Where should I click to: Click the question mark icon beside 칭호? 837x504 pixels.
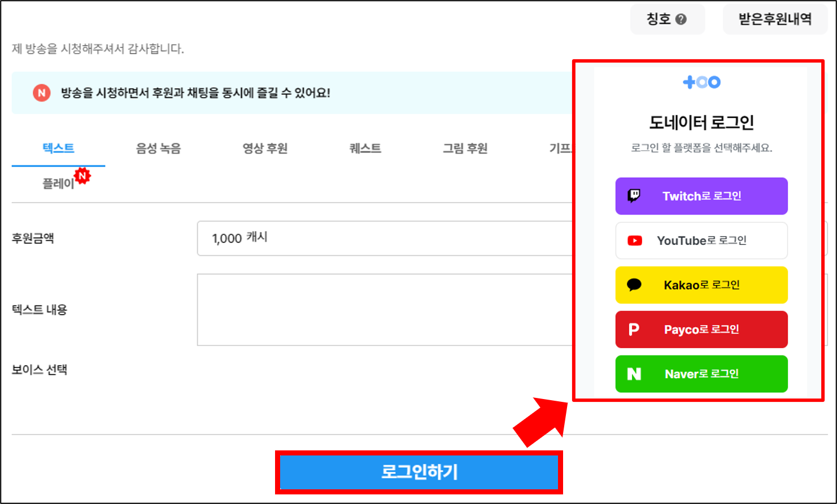[681, 19]
